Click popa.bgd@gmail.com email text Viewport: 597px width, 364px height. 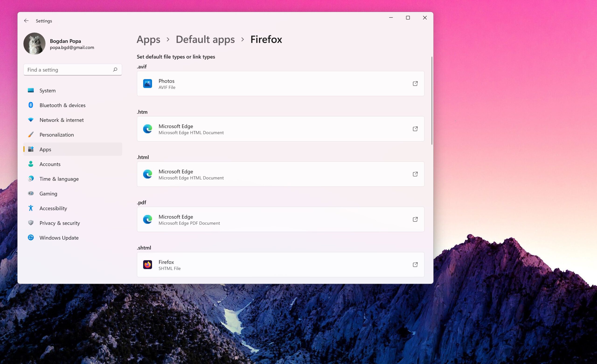[72, 48]
